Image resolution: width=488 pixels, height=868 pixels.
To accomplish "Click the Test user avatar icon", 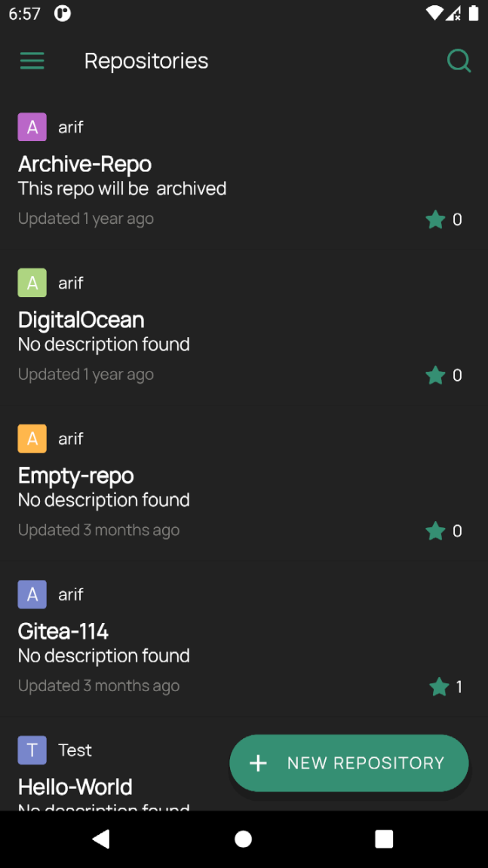I will click(x=32, y=750).
